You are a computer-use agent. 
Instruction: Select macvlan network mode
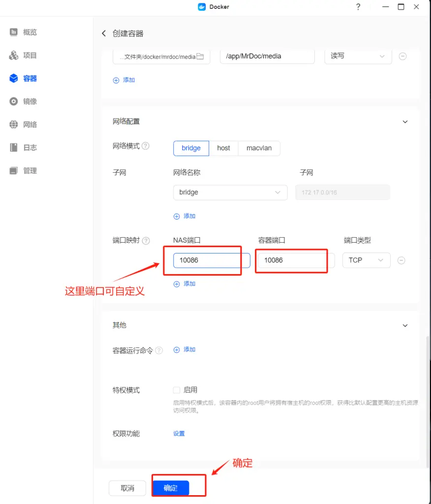tap(259, 148)
